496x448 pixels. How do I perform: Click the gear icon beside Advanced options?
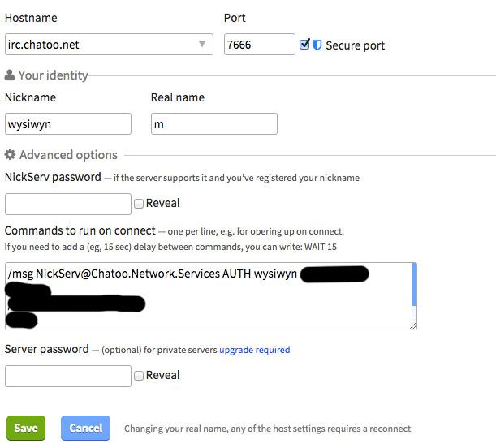tap(10, 154)
